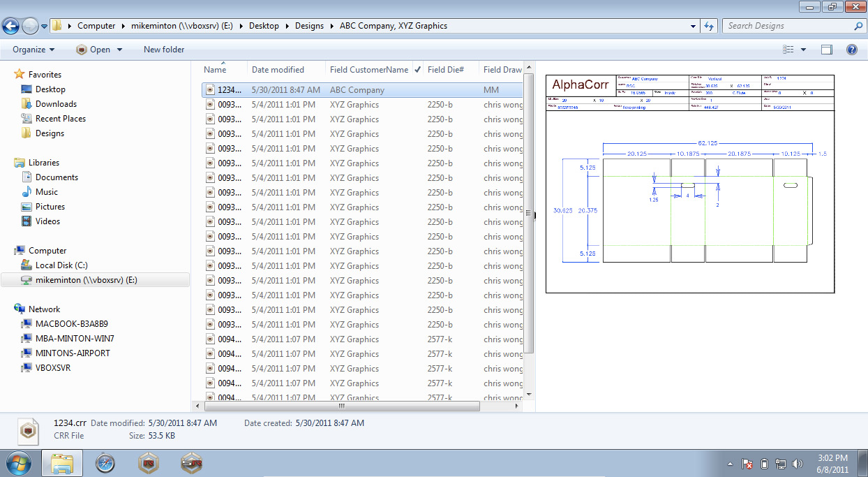The width and height of the screenshot is (868, 477).
Task: Open MBA-MINTON-WIN7 network computer
Action: tap(75, 339)
